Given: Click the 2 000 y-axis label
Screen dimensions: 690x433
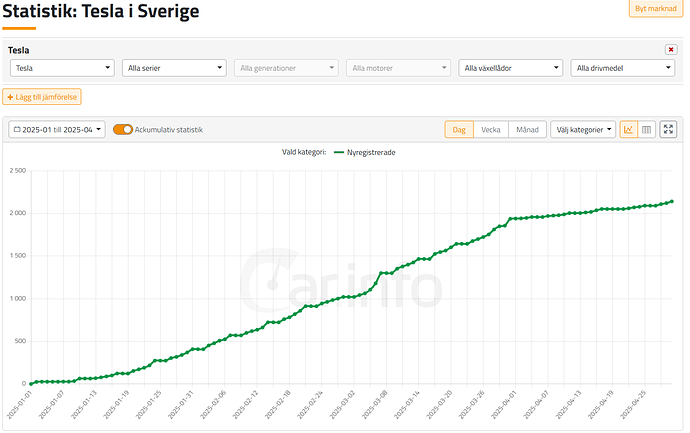Looking at the screenshot, I should tap(18, 213).
